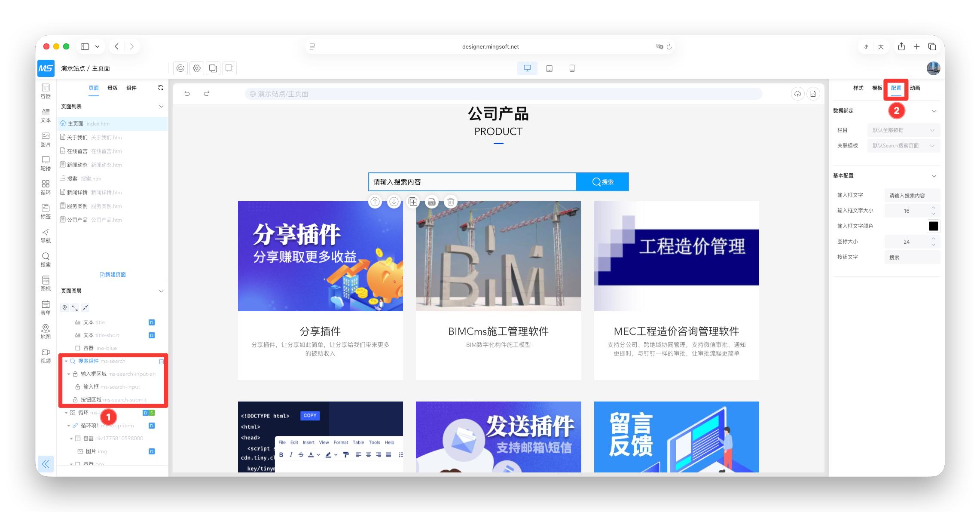Screen dimensions: 980x512
Task: Select the 图标 icon tool
Action: click(46, 284)
